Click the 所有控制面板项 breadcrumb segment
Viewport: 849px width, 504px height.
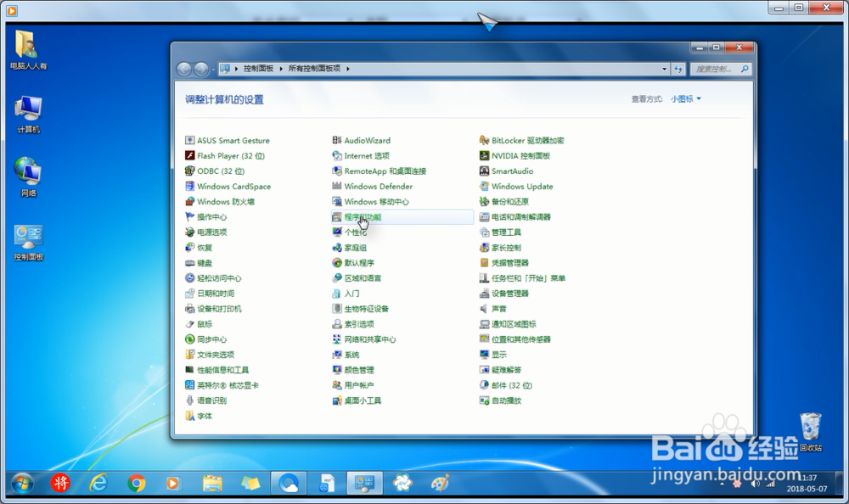(x=314, y=69)
